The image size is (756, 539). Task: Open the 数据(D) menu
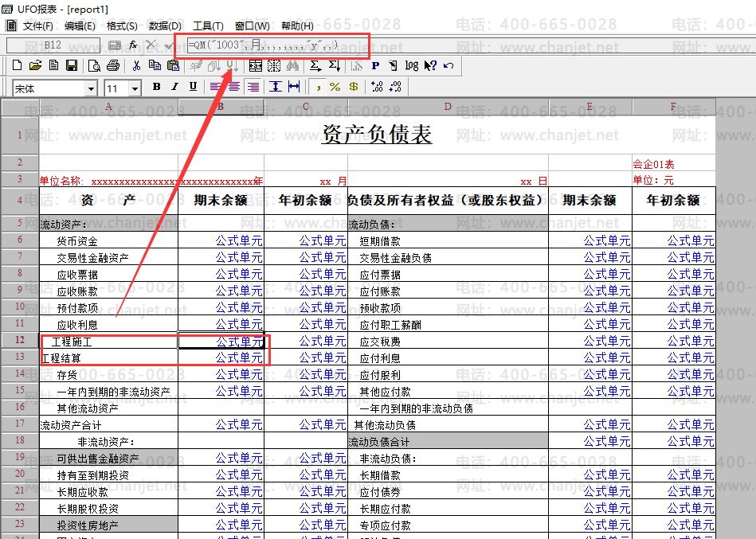point(165,25)
